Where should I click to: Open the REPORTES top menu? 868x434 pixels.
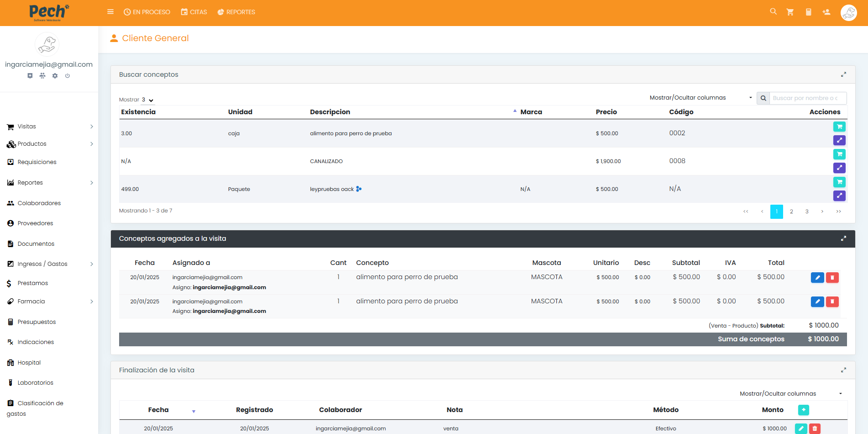pyautogui.click(x=236, y=12)
